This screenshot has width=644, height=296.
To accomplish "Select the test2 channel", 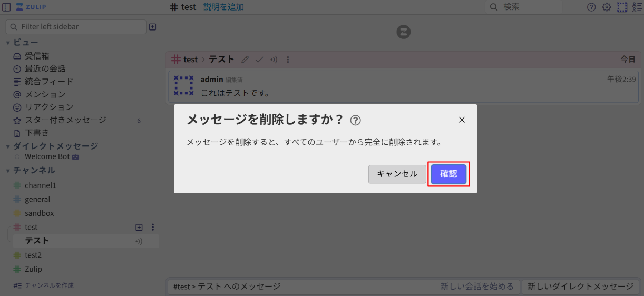I will (33, 255).
